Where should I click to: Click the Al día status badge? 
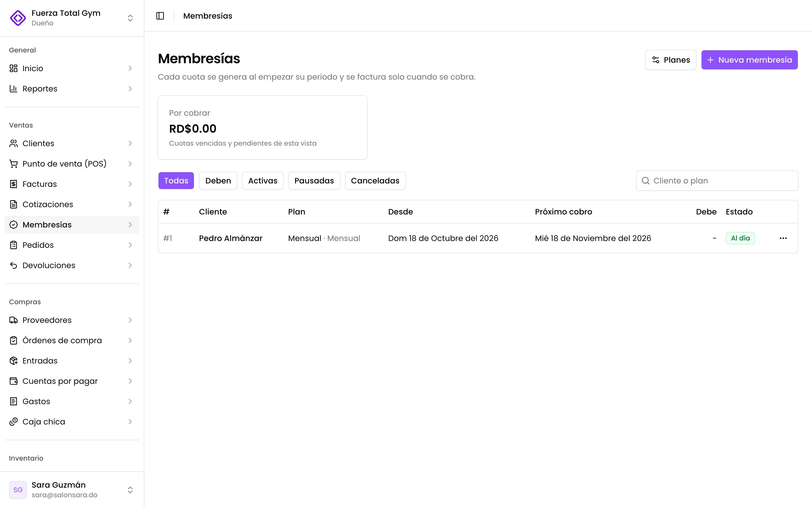[x=740, y=238]
